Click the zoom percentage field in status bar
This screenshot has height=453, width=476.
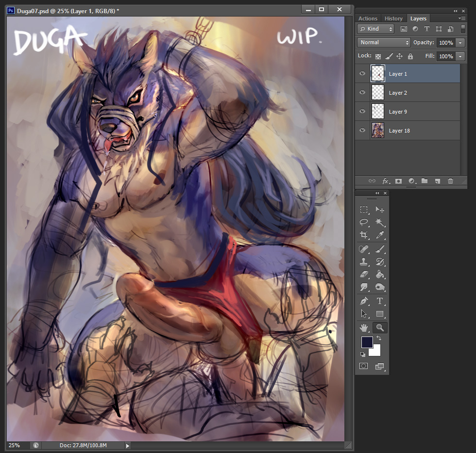[17, 445]
